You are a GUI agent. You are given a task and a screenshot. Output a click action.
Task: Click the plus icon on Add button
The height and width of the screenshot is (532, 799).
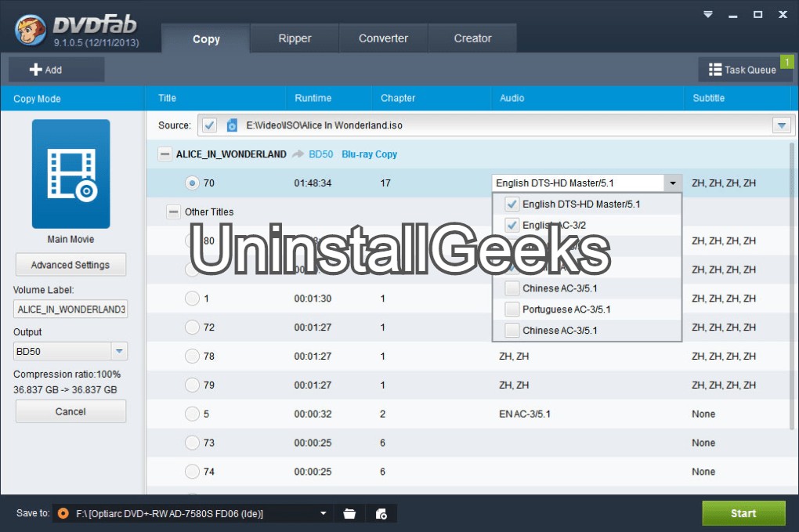point(36,69)
